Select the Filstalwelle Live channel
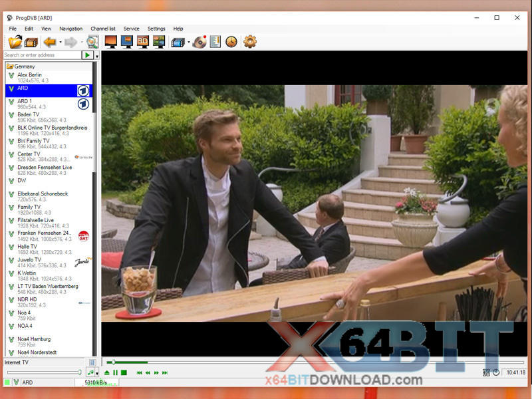 click(49, 223)
